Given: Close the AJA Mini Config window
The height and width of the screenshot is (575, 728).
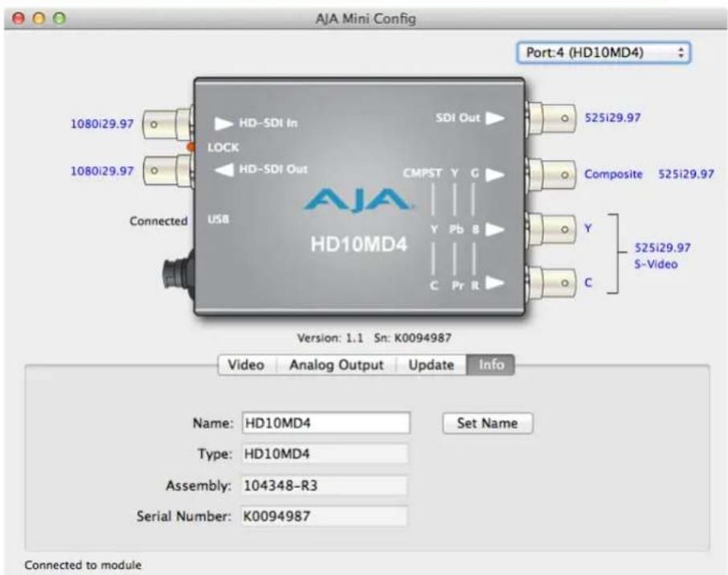Looking at the screenshot, I should point(18,18).
